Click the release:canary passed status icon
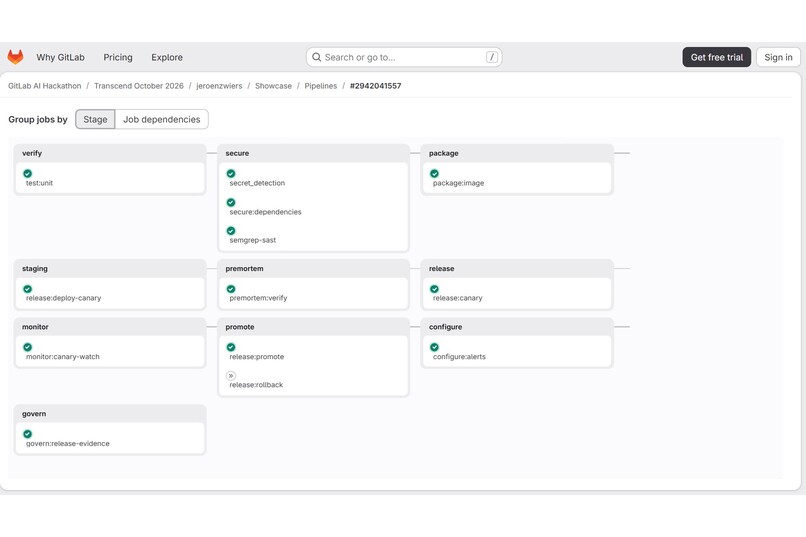This screenshot has width=806, height=537. [x=434, y=289]
